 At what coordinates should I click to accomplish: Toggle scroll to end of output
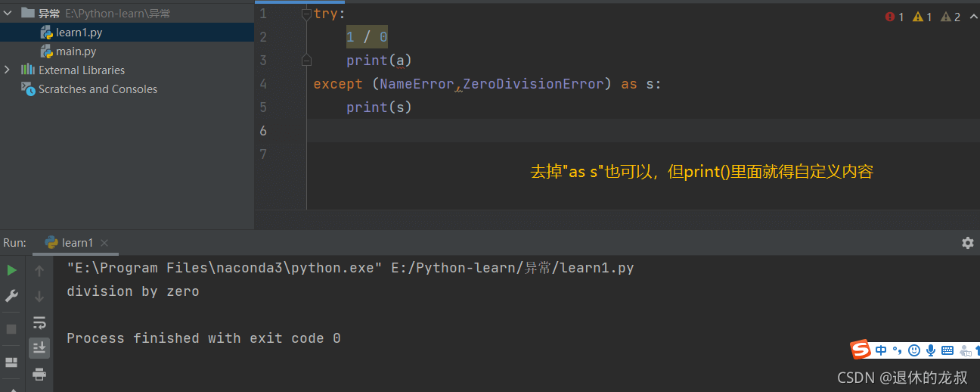[x=39, y=347]
